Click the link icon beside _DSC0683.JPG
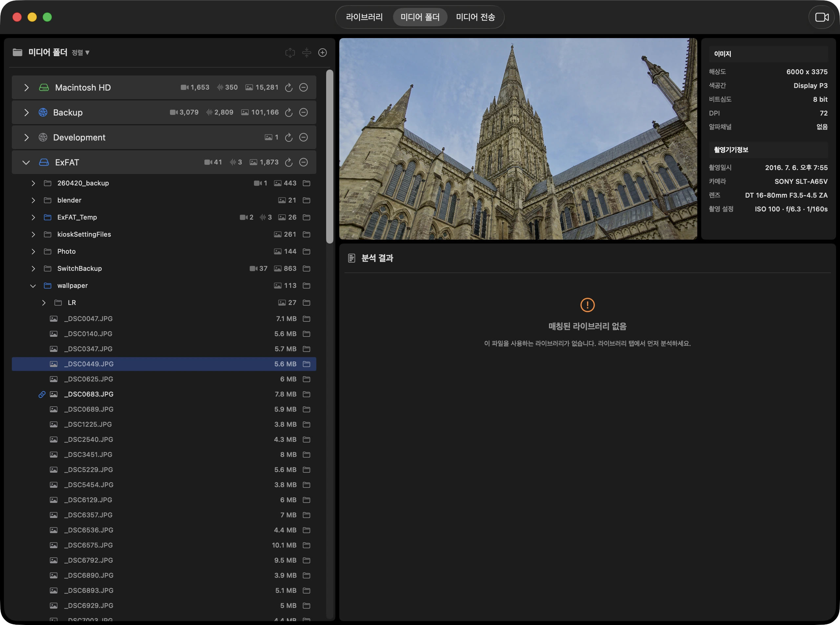The width and height of the screenshot is (840, 625). tap(42, 394)
